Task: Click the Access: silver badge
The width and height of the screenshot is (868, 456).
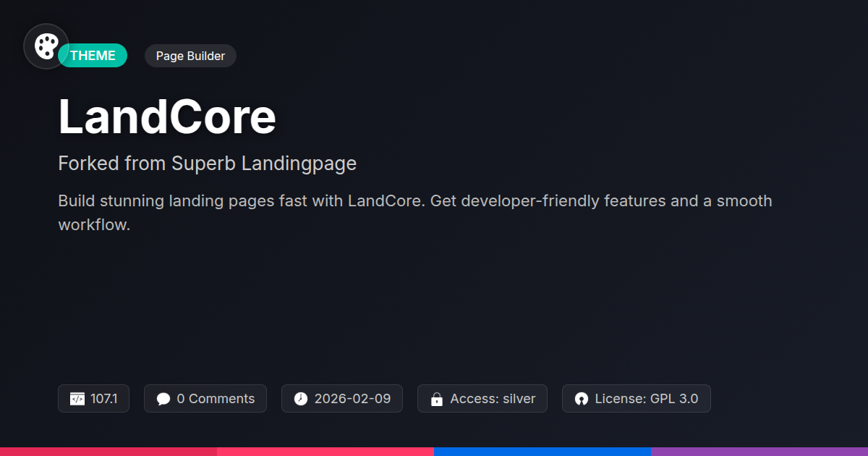Action: tap(482, 399)
